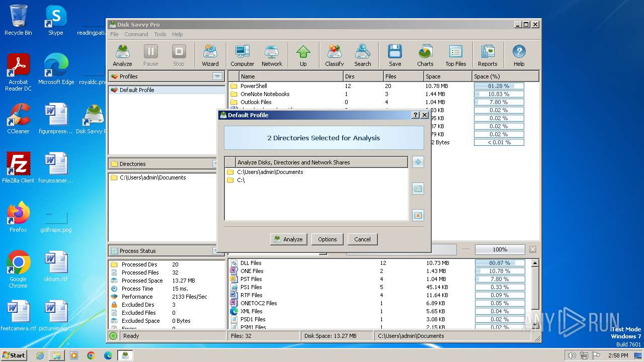
Task: Click Internet Explorer taskbar icon
Action: [40, 355]
